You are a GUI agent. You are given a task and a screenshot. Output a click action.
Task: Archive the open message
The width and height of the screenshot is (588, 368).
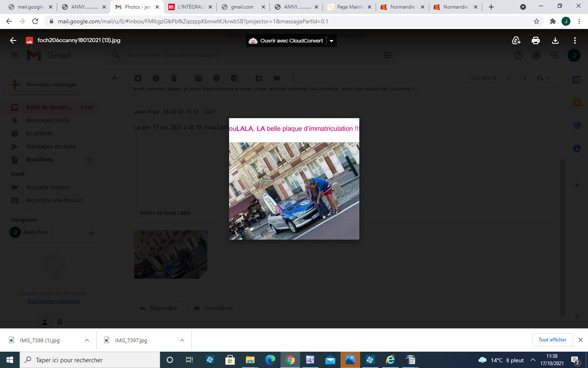[138, 78]
